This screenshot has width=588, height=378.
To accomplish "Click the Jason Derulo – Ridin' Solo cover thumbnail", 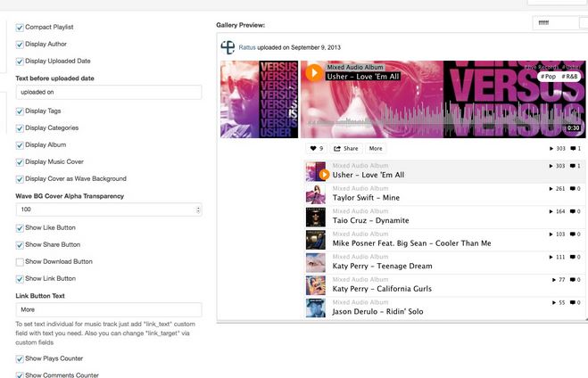I will (316, 308).
